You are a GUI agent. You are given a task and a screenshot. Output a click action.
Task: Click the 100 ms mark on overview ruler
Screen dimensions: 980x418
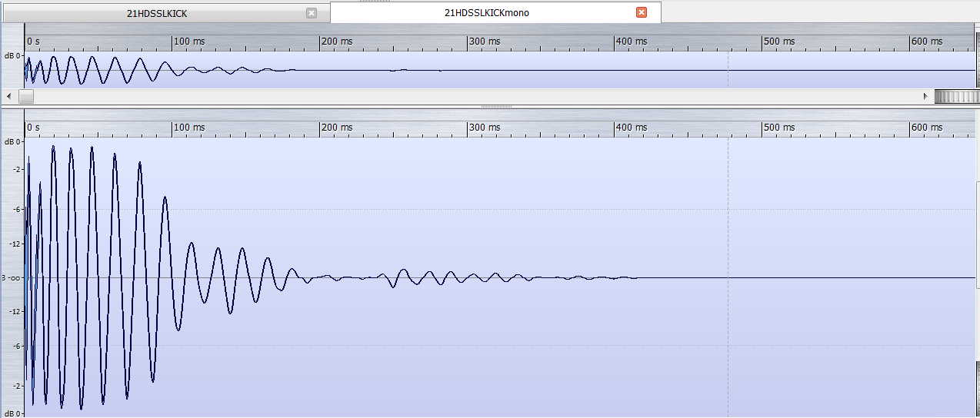[189, 41]
